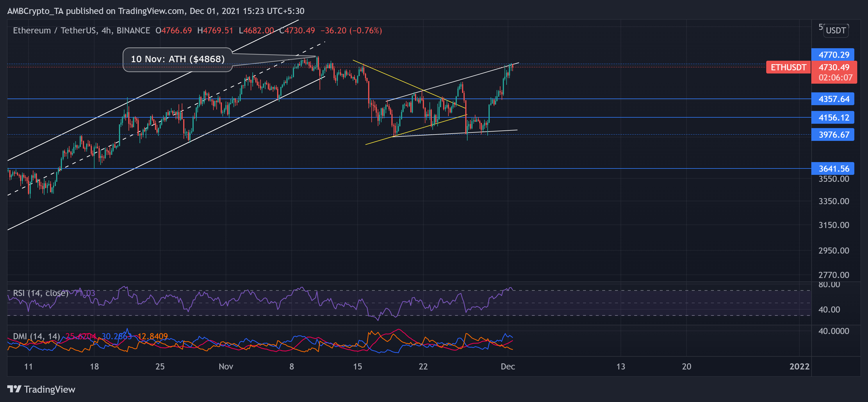Click the Nov date on time axis
This screenshot has height=402, width=868.
coord(226,366)
